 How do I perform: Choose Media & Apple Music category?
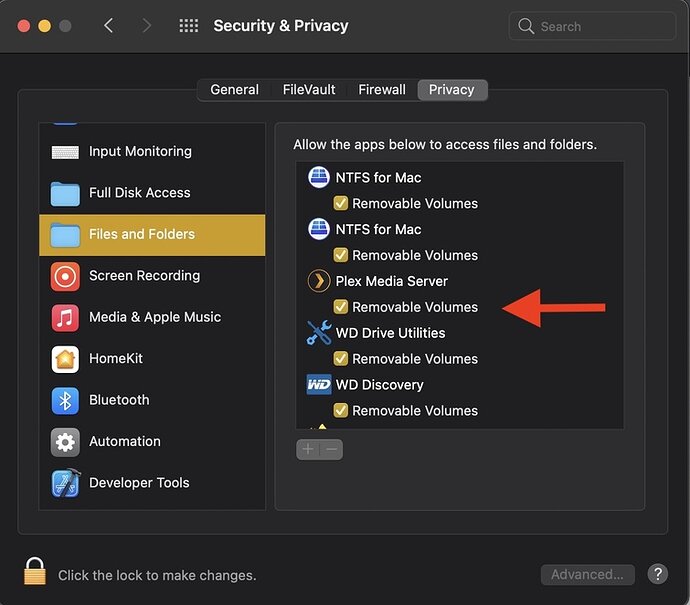(152, 318)
